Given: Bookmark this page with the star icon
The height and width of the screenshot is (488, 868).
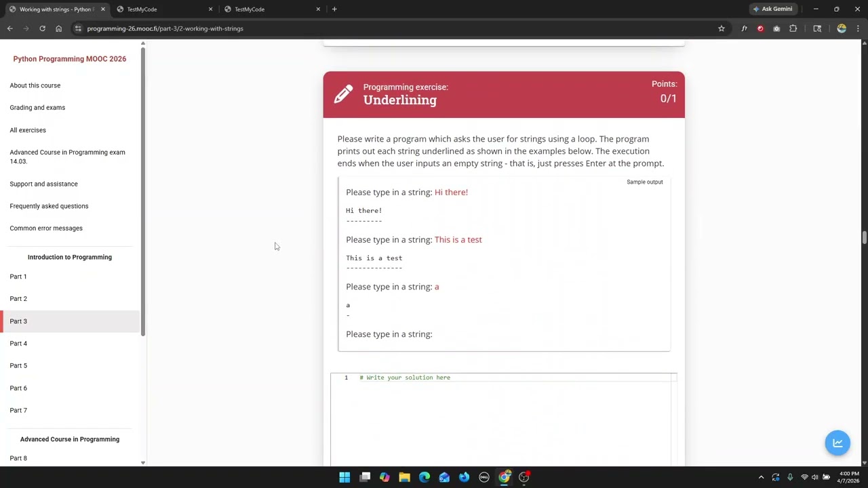Looking at the screenshot, I should pyautogui.click(x=722, y=28).
